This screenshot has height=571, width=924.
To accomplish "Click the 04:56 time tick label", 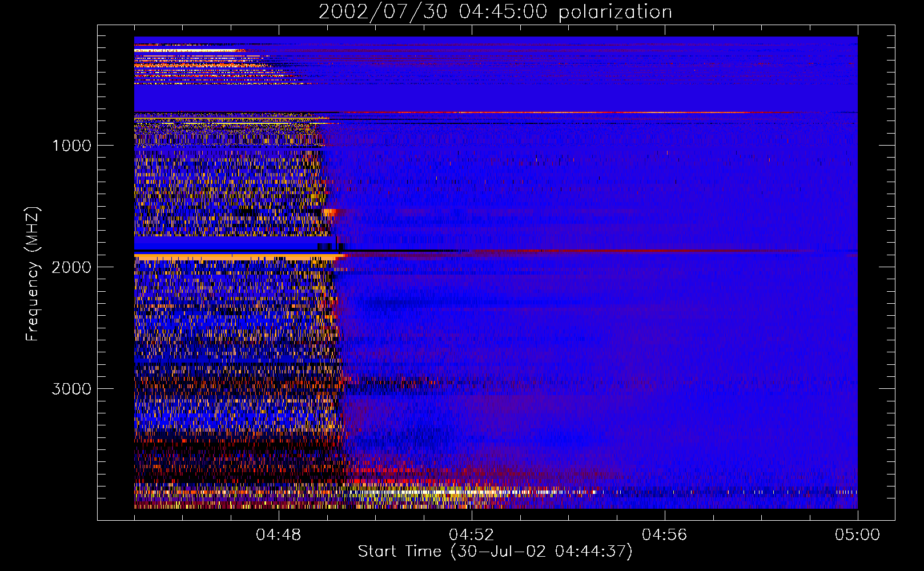I will point(664,535).
